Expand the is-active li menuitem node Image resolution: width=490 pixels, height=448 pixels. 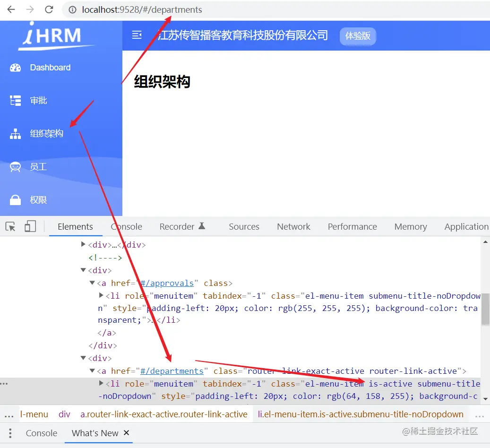click(x=101, y=383)
